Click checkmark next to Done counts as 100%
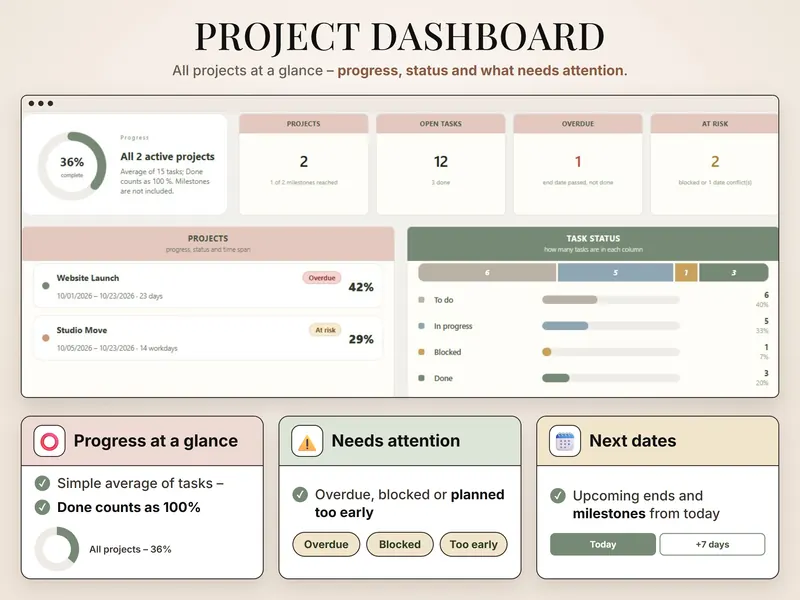 42,507
